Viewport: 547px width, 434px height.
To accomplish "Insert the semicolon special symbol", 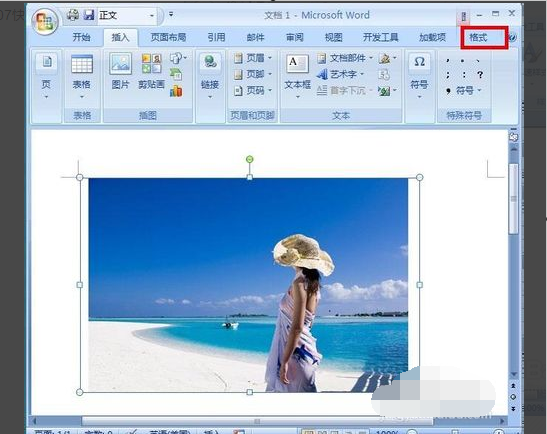I will click(x=448, y=75).
